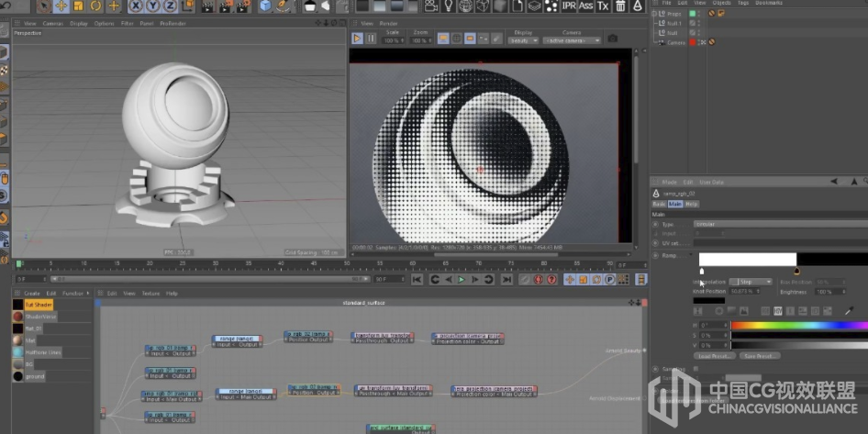Viewport: 868px width, 434px height.
Task: Switch to the Basic tab in attributes
Action: 659,204
